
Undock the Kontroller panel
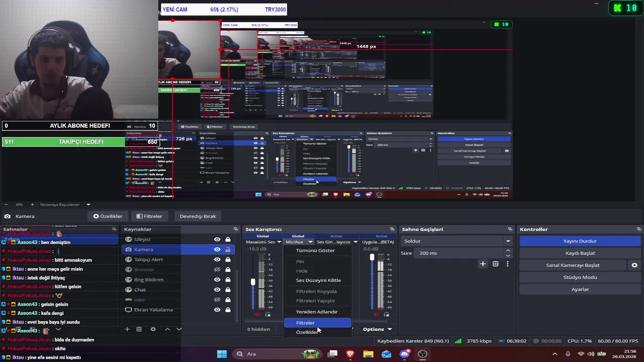tap(639, 229)
